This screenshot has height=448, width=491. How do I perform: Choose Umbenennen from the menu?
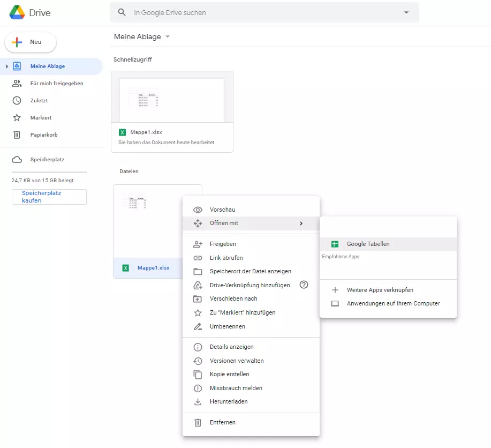point(251,326)
